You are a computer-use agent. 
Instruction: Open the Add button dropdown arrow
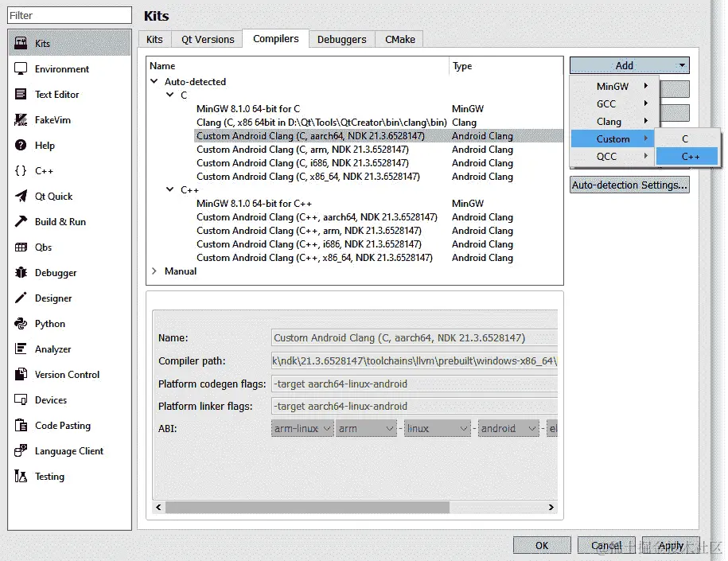point(682,65)
